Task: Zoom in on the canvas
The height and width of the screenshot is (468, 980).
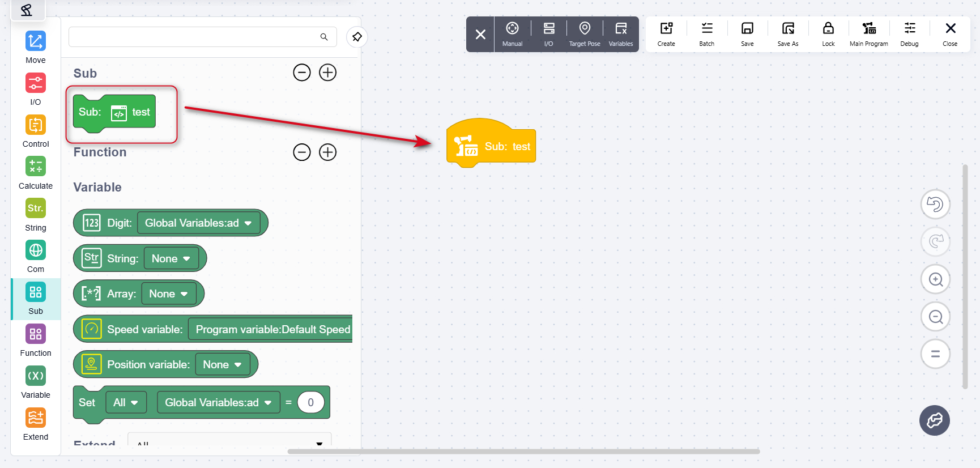Action: click(935, 279)
